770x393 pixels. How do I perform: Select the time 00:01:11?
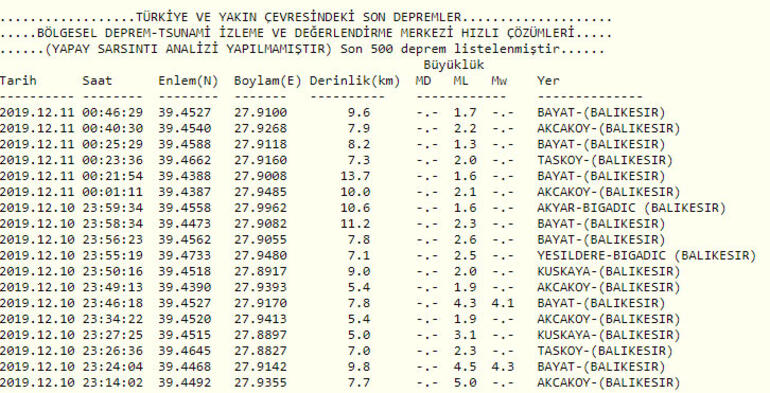click(x=112, y=192)
